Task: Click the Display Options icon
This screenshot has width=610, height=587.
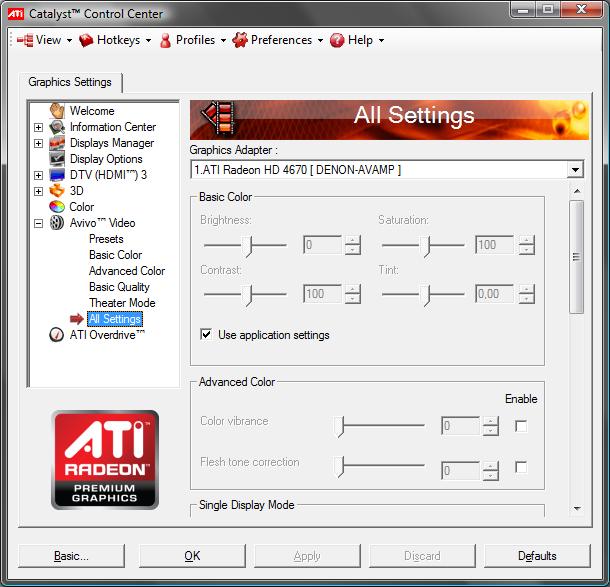Action: click(x=58, y=159)
